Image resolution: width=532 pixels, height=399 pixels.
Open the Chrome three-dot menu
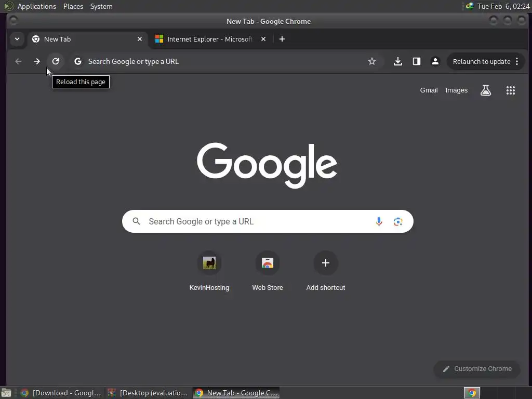517,61
